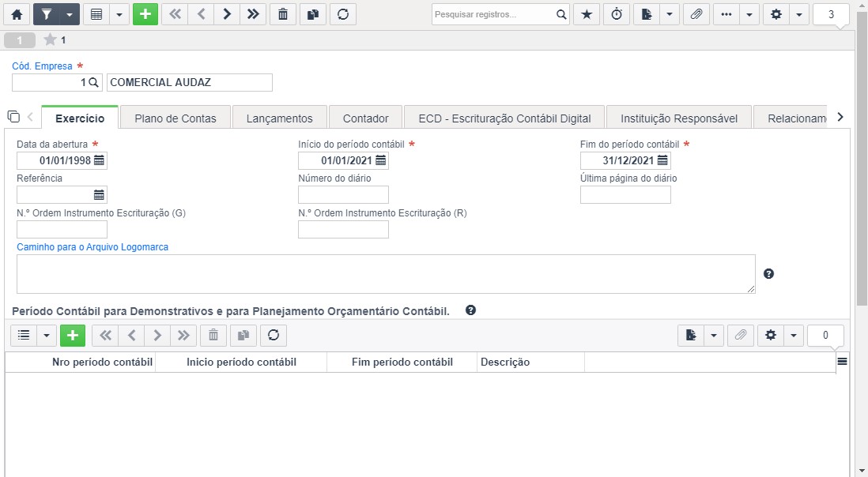Expand top toolbar settings dropdown arrow

coord(799,14)
